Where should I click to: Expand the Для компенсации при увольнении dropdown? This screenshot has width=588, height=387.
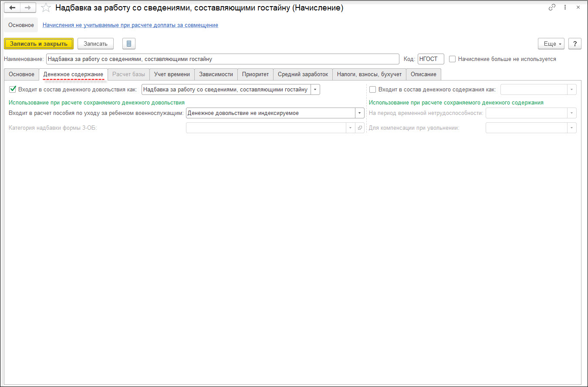point(572,128)
